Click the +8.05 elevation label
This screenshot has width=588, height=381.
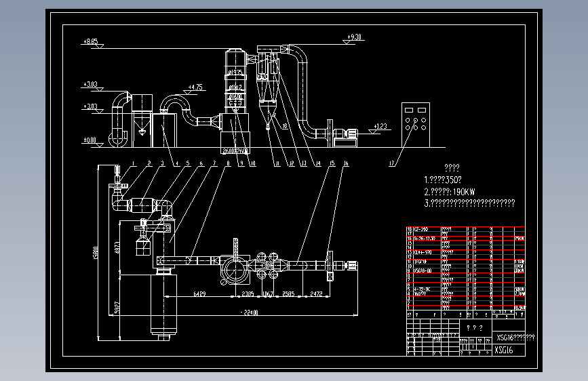(x=91, y=41)
